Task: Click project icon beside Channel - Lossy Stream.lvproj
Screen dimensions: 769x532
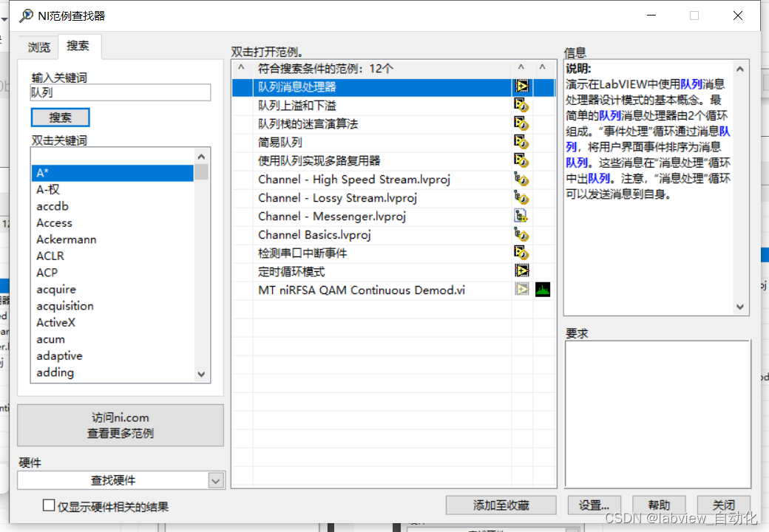Action: point(521,197)
